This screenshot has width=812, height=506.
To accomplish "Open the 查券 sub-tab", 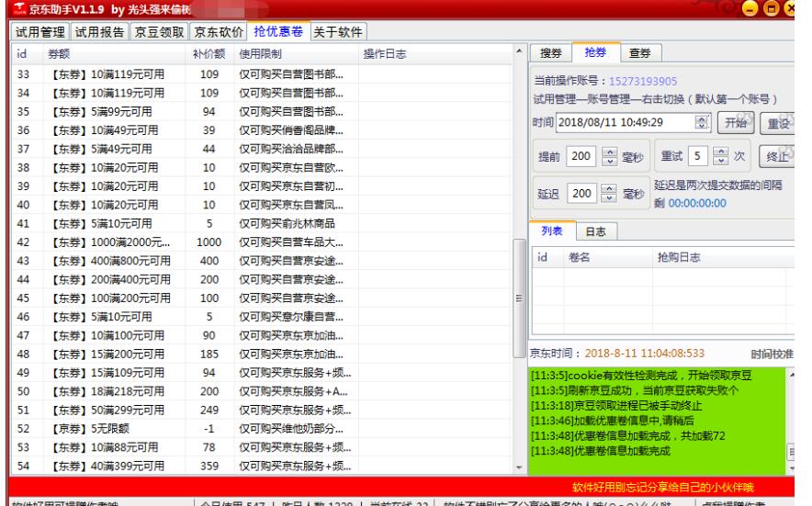I will point(639,53).
